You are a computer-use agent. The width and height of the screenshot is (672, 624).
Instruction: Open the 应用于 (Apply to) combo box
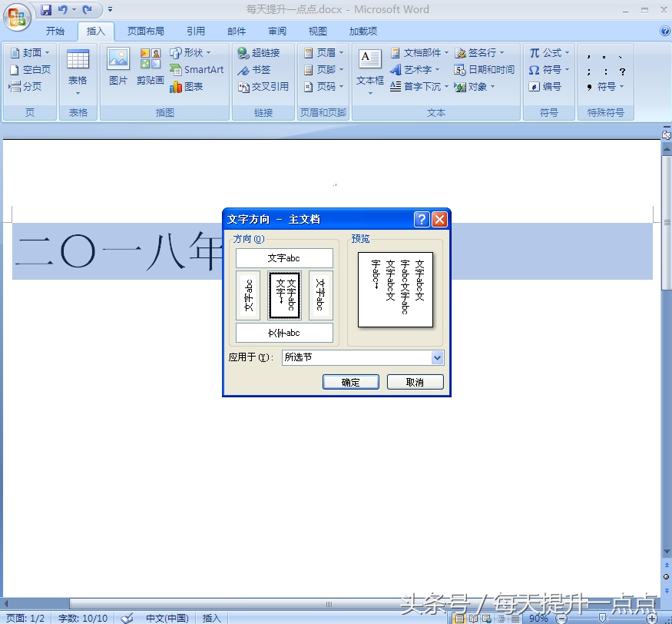[x=362, y=357]
